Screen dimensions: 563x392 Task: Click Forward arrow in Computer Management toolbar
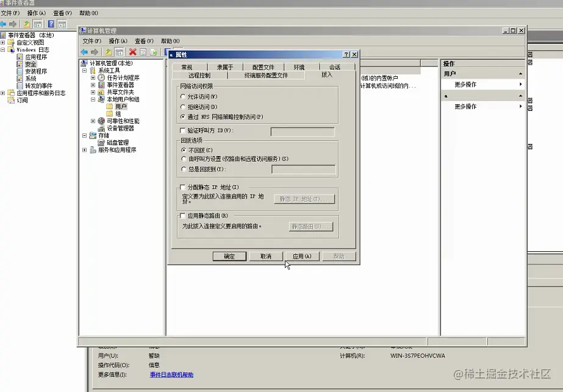pos(95,52)
